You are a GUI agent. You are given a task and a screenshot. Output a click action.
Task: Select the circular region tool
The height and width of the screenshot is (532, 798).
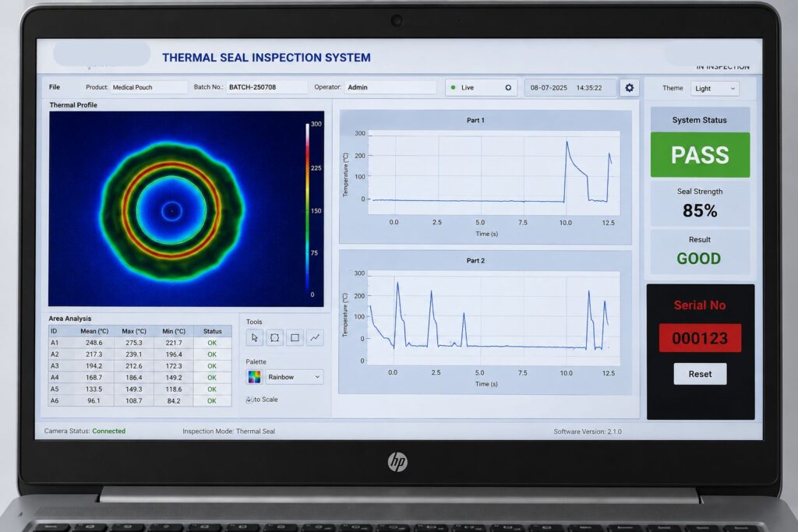click(x=275, y=338)
